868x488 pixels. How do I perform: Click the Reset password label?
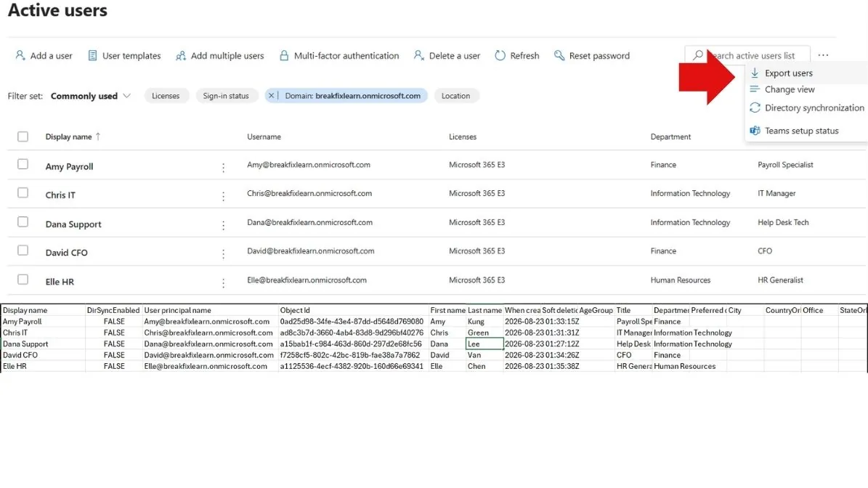point(599,55)
